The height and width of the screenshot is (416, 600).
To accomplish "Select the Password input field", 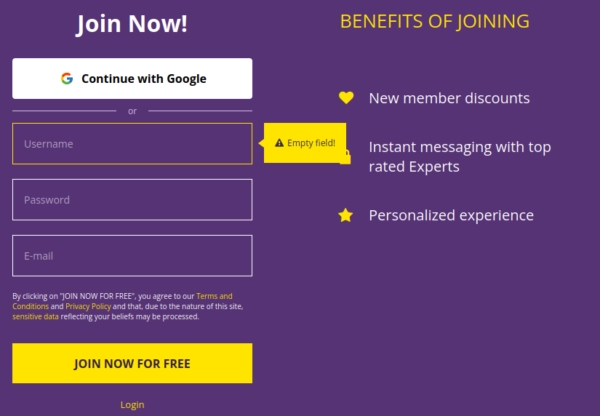I will coord(132,200).
